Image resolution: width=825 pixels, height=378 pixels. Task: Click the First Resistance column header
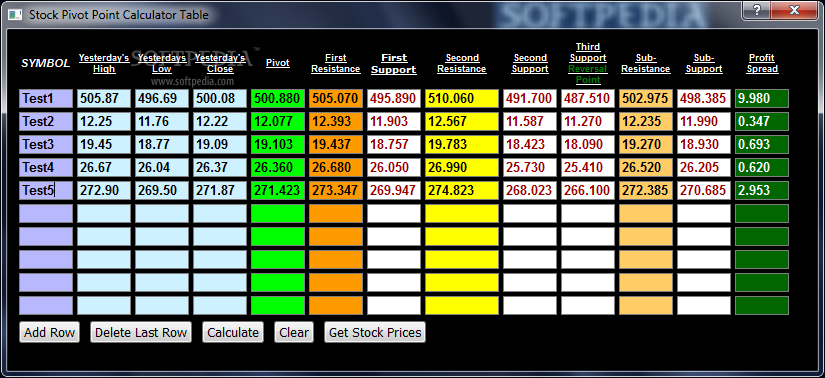pos(336,63)
